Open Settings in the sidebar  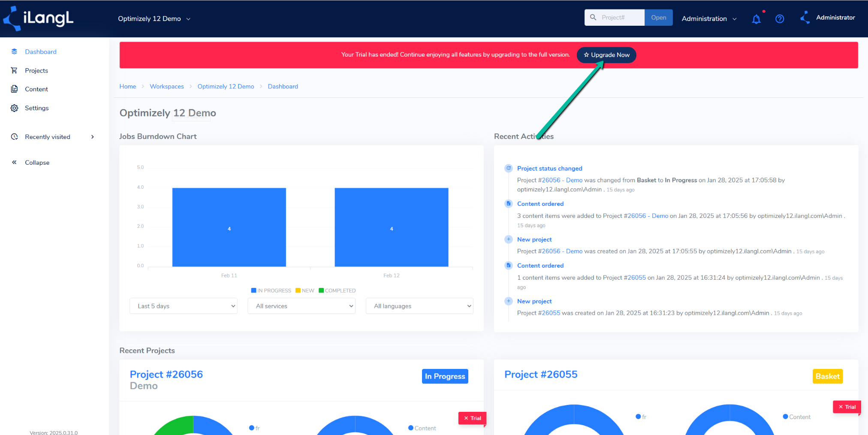click(x=37, y=108)
